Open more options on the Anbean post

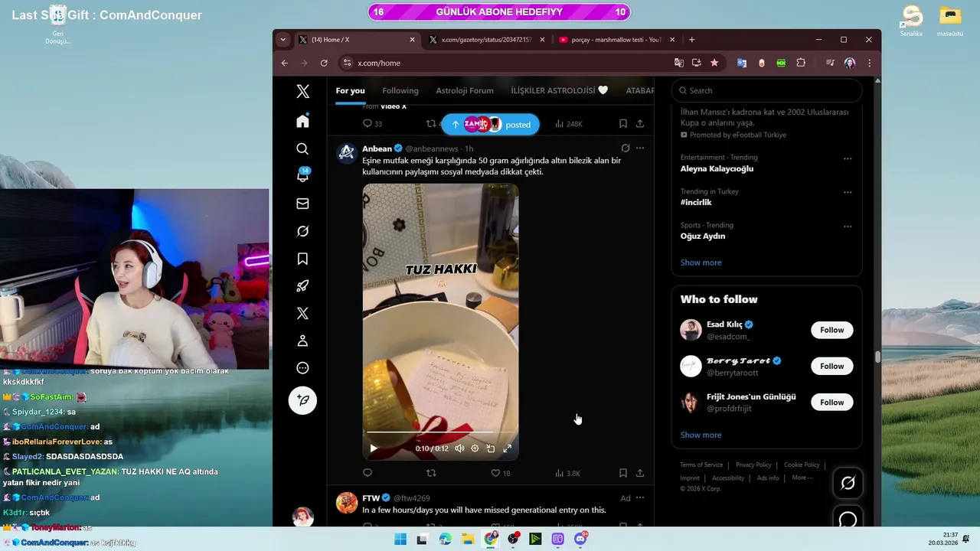click(x=640, y=148)
